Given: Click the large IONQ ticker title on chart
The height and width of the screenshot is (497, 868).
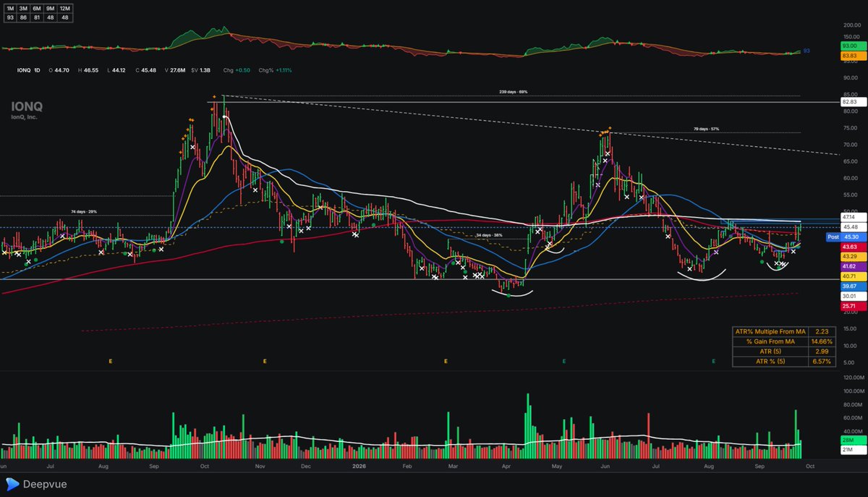Looking at the screenshot, I should pyautogui.click(x=27, y=106).
